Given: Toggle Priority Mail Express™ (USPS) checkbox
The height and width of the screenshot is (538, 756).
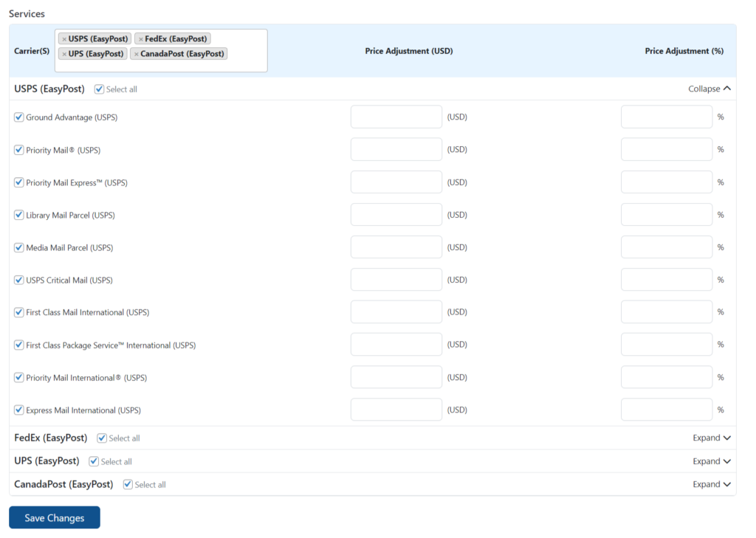Looking at the screenshot, I should click(x=18, y=182).
